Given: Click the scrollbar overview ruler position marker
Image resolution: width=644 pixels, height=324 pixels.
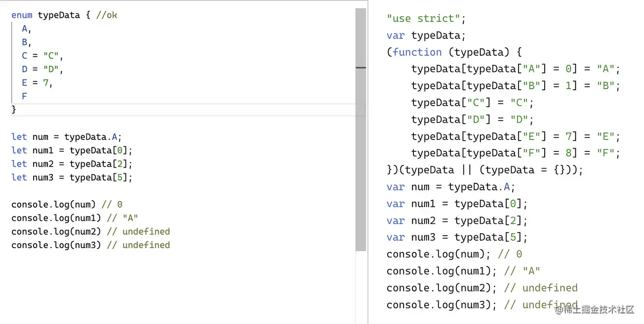Looking at the screenshot, I should 361,68.
